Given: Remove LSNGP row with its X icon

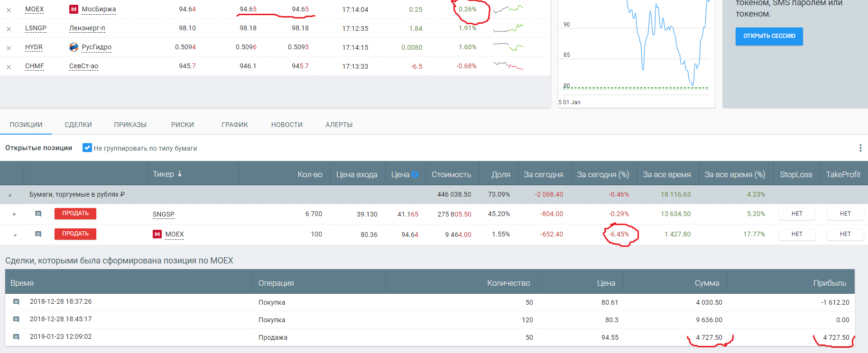Looking at the screenshot, I should [9, 29].
